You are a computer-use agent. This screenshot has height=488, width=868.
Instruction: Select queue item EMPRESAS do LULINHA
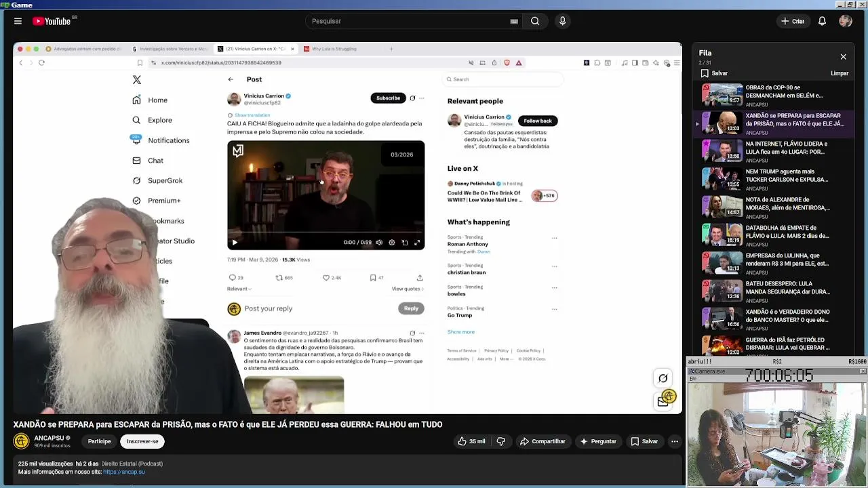(772, 264)
